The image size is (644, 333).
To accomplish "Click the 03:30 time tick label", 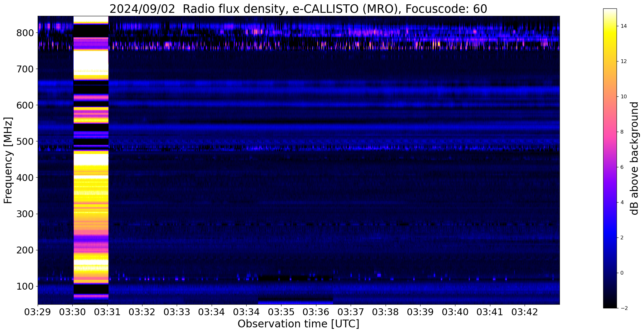I will (73, 312).
